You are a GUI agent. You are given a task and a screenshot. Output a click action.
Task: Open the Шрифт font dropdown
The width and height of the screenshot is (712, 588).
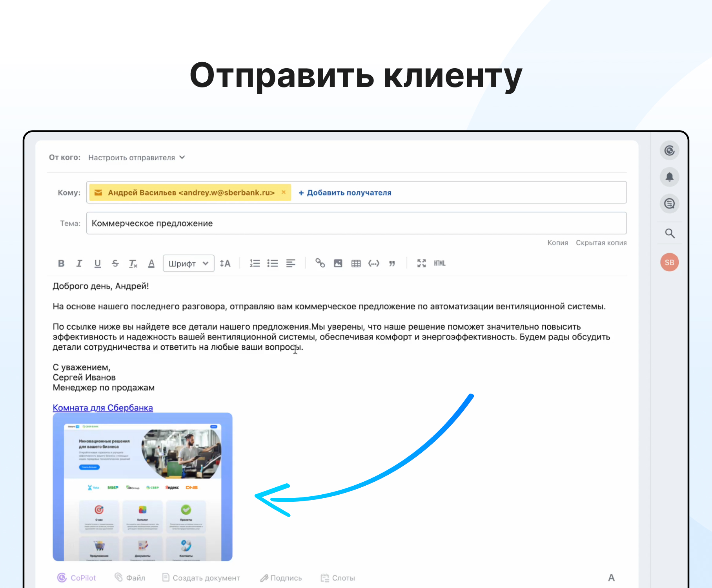(188, 263)
